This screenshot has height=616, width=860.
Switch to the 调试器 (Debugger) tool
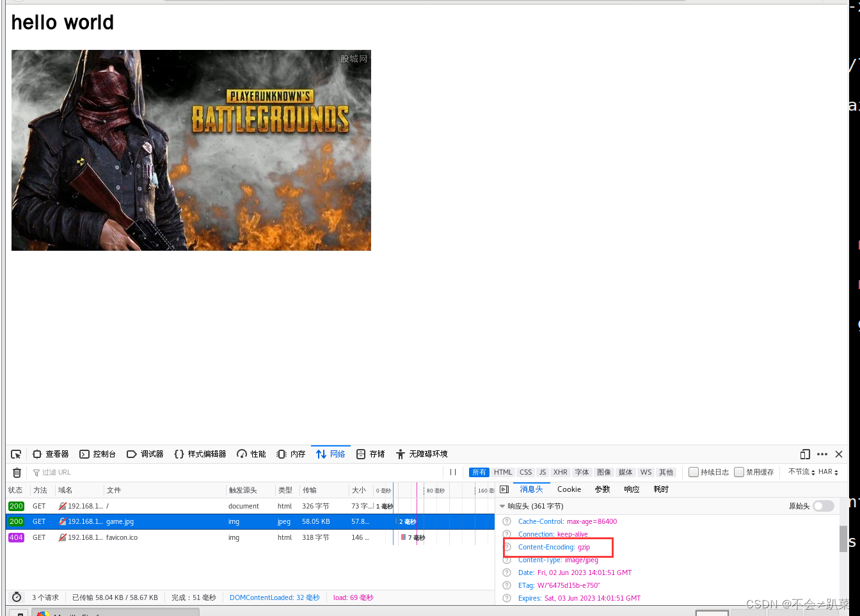145,454
